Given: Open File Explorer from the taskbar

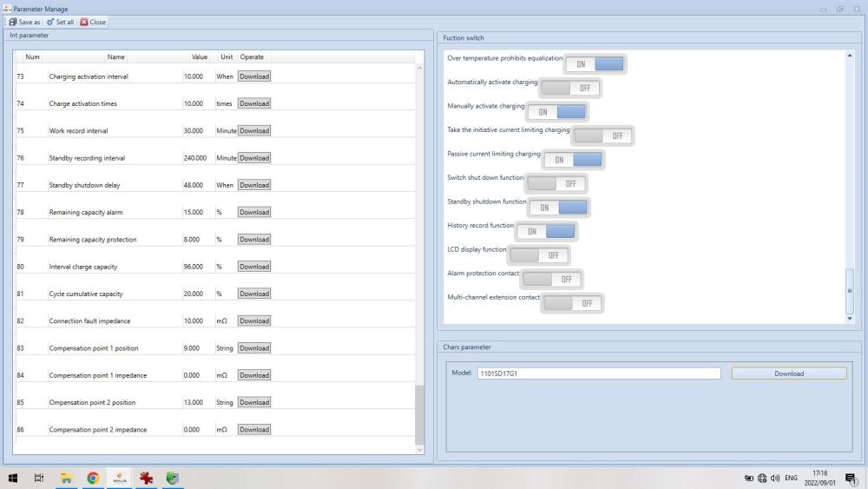Looking at the screenshot, I should tap(67, 478).
